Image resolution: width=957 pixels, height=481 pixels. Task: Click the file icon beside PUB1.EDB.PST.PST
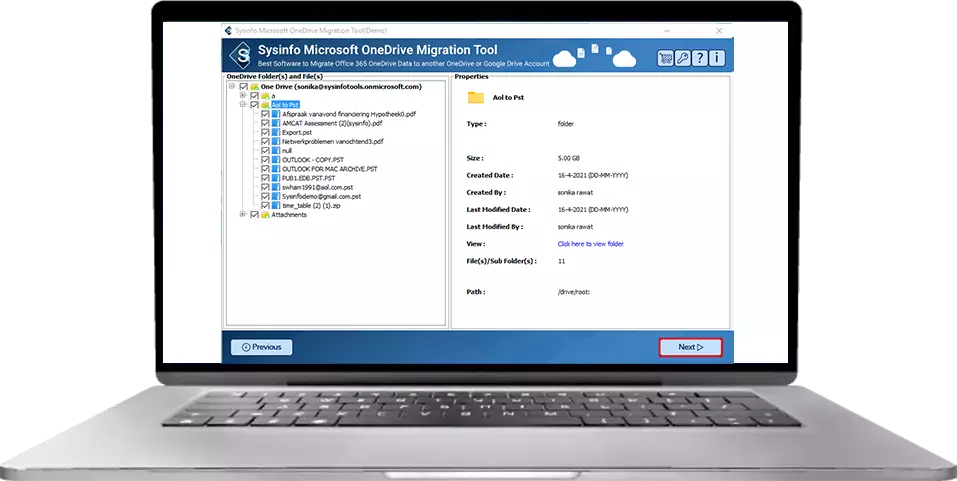tap(276, 178)
